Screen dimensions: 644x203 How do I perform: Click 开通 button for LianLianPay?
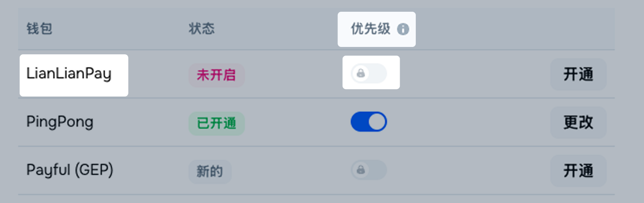pos(578,74)
